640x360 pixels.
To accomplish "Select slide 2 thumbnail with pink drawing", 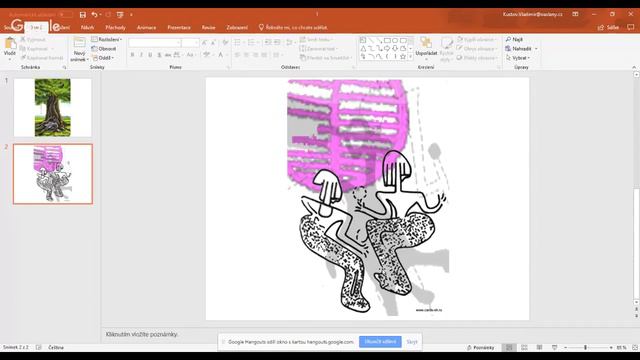I will 53,174.
